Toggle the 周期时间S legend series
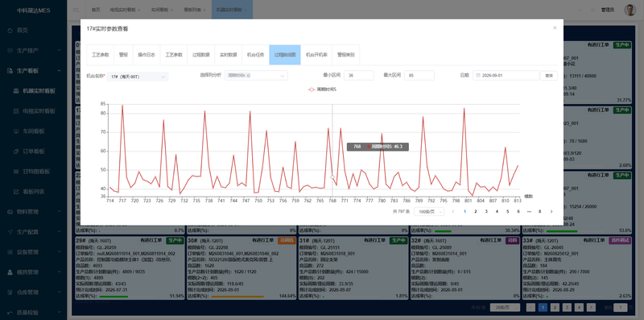644x320 pixels. tap(322, 89)
